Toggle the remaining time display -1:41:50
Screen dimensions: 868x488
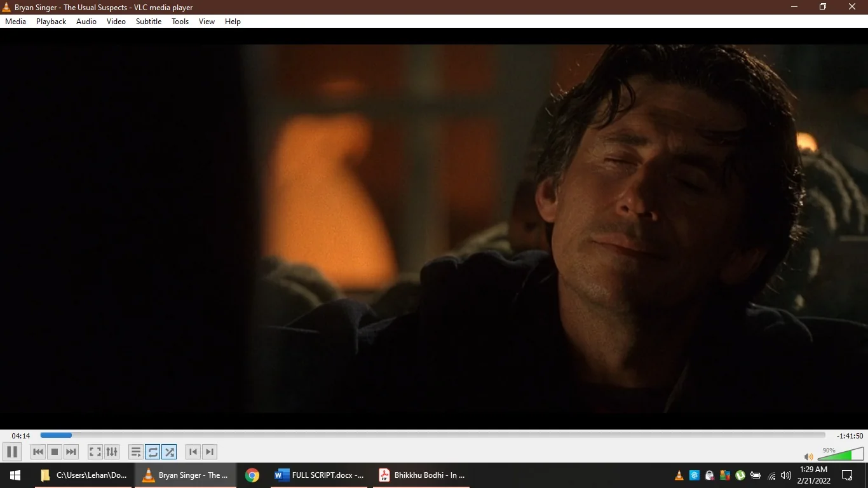pos(850,436)
